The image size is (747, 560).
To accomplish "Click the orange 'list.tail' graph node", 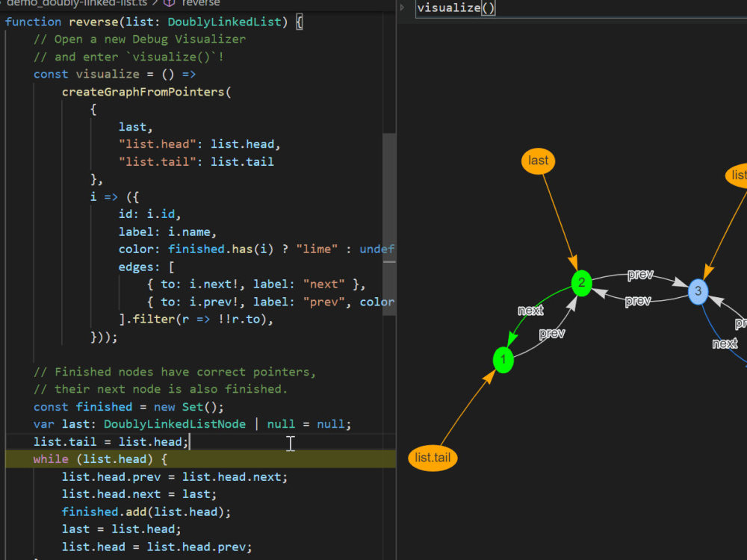I will coord(433,458).
